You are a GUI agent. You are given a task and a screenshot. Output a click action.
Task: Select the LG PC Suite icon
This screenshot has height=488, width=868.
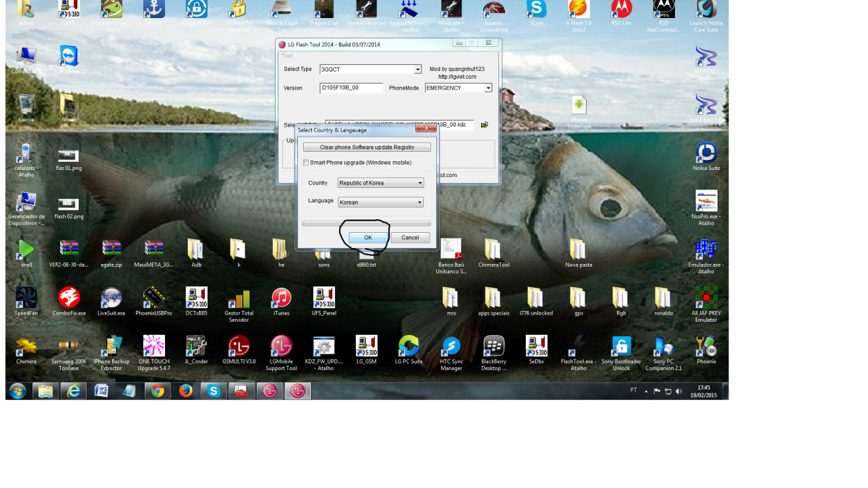pyautogui.click(x=409, y=351)
